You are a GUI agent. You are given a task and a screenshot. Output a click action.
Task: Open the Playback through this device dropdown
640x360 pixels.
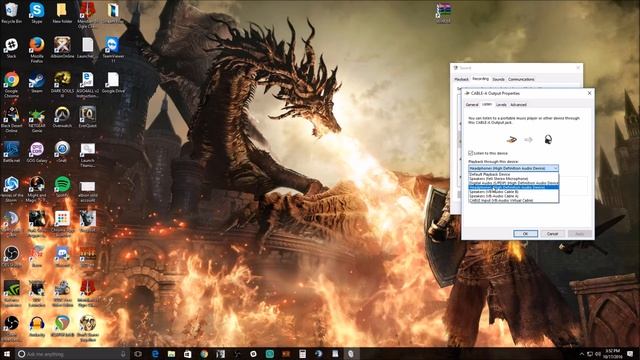point(513,168)
